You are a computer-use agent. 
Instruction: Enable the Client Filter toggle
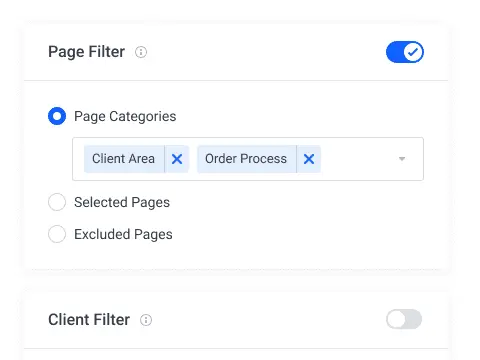tap(404, 319)
